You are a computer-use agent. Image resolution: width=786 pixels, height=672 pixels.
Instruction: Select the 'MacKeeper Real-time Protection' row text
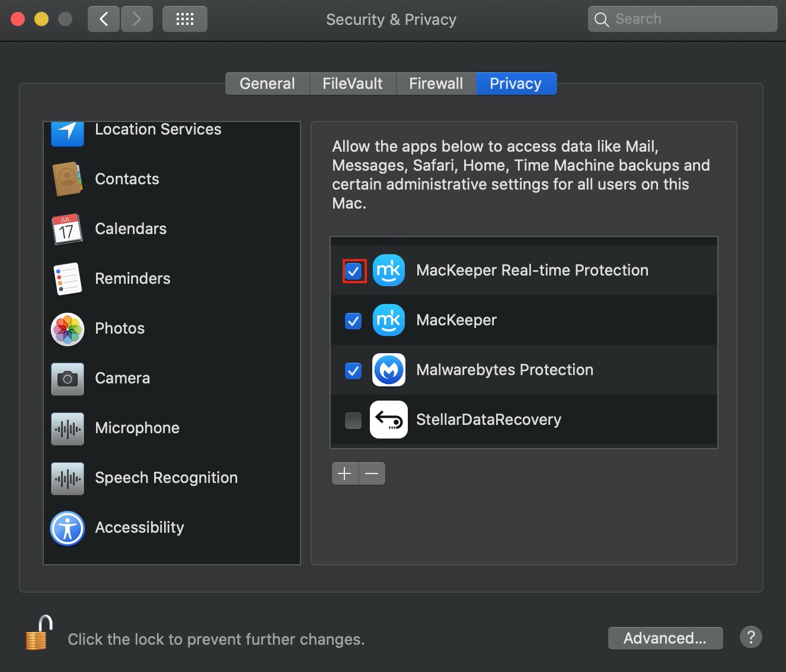(x=532, y=270)
